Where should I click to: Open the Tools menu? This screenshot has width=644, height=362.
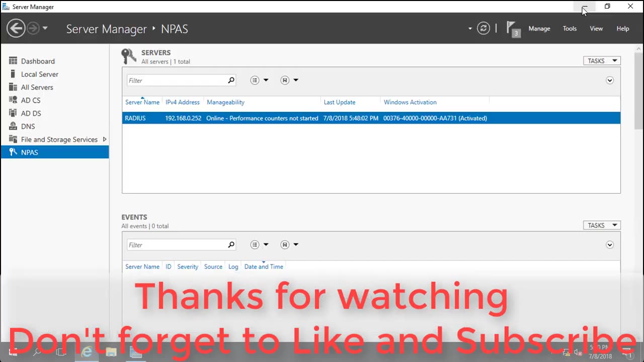570,29
